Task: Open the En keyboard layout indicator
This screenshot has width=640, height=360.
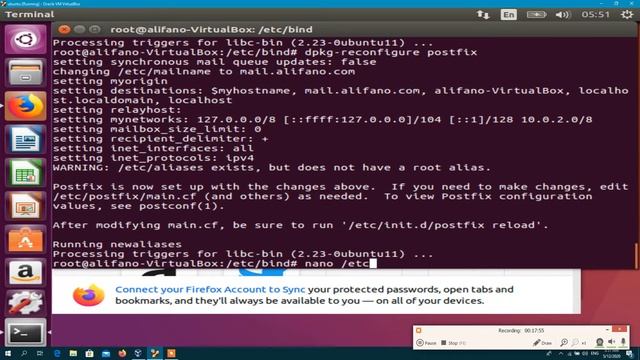Action: click(509, 15)
